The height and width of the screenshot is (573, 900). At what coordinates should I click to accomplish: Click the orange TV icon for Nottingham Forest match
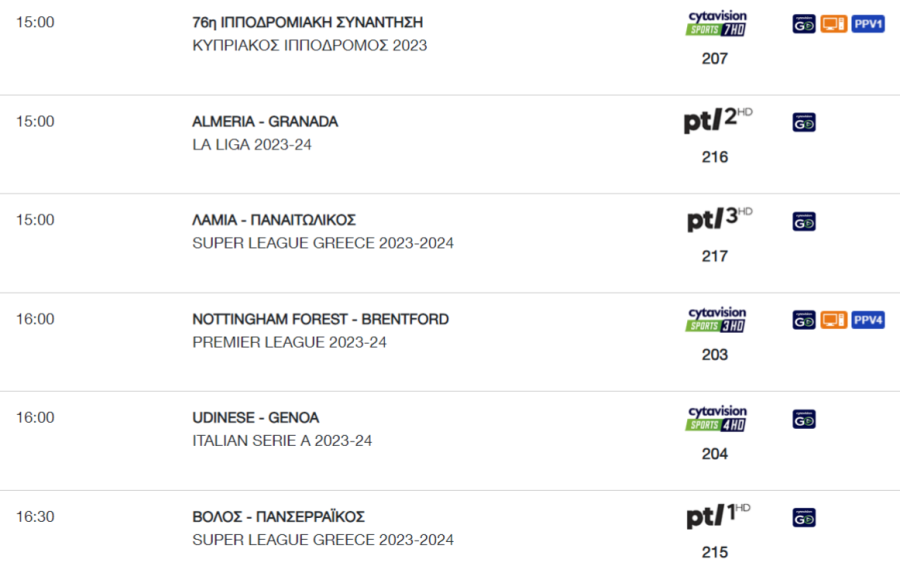pyautogui.click(x=833, y=320)
